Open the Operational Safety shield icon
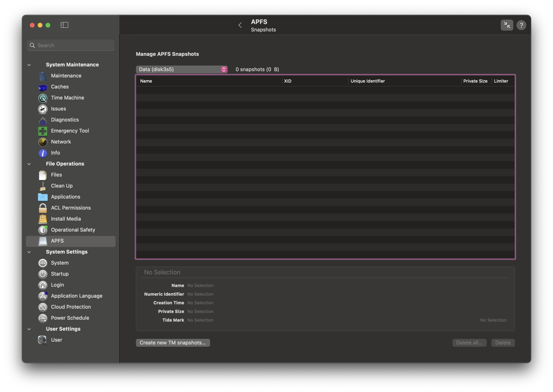Screen dimensions: 553x392 (x=43, y=230)
